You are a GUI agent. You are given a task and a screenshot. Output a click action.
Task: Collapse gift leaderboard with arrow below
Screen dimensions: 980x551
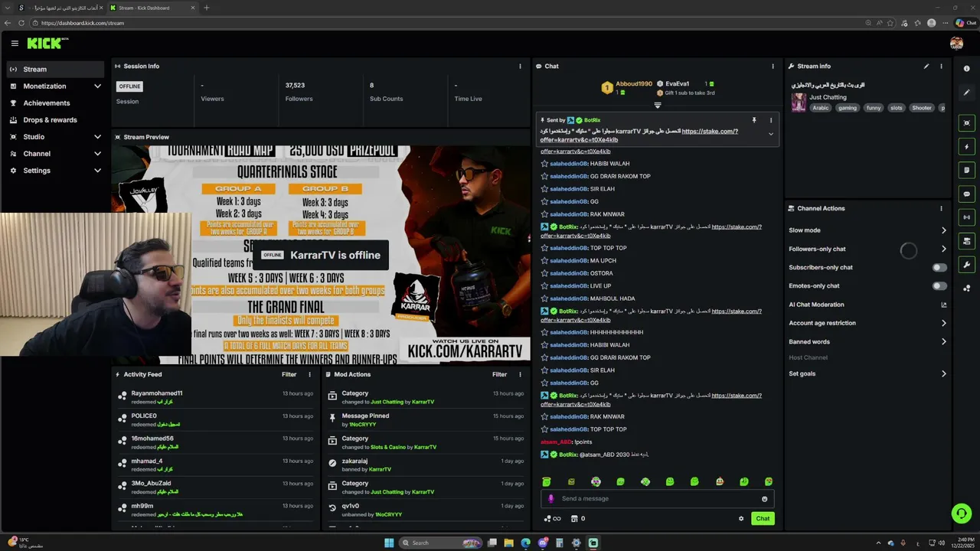tap(657, 106)
